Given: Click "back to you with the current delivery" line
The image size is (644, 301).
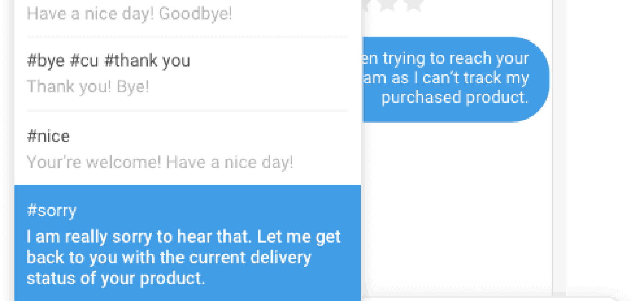Looking at the screenshot, I should [x=169, y=258].
